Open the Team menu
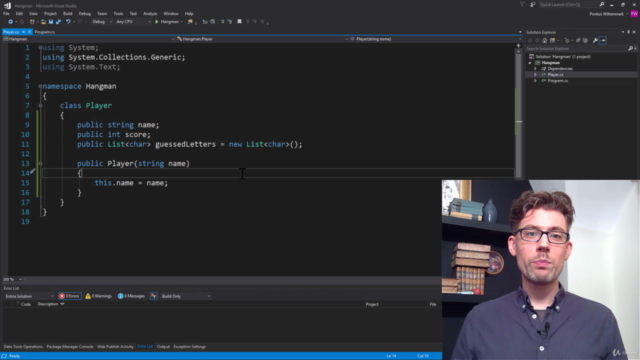640x360 pixels. (x=102, y=13)
